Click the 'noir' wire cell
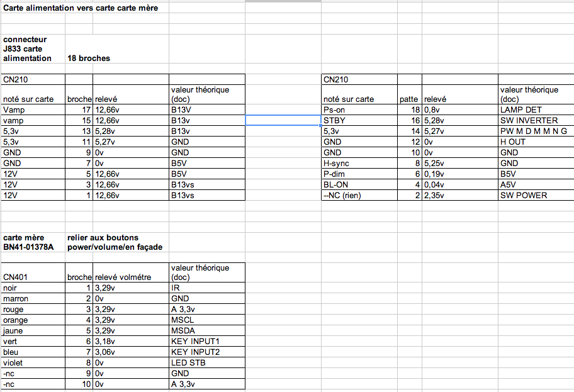 (33, 288)
